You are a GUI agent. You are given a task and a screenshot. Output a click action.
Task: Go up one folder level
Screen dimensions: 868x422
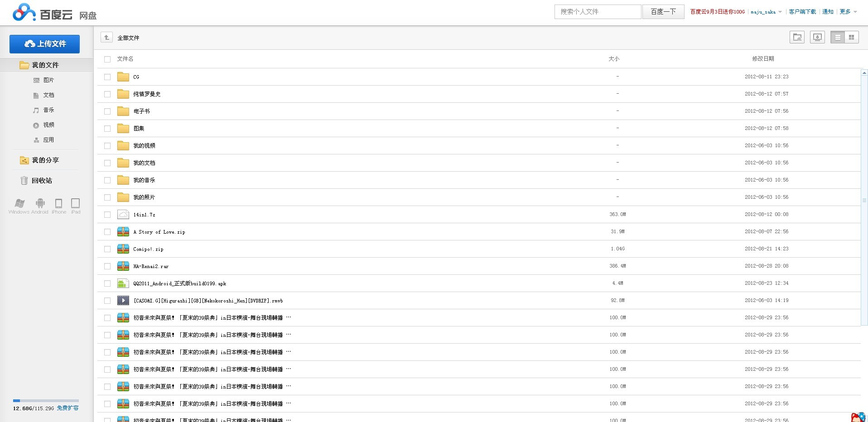point(106,38)
